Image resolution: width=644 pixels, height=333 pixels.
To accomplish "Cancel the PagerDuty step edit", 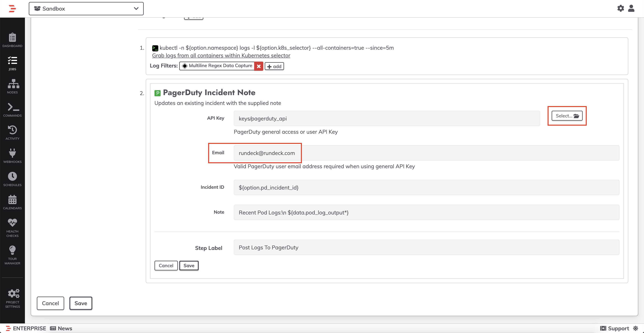I will [x=166, y=265].
